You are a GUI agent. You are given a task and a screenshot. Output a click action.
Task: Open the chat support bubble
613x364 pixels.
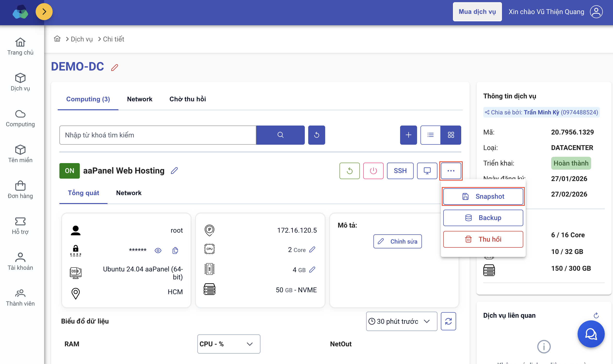(x=591, y=334)
